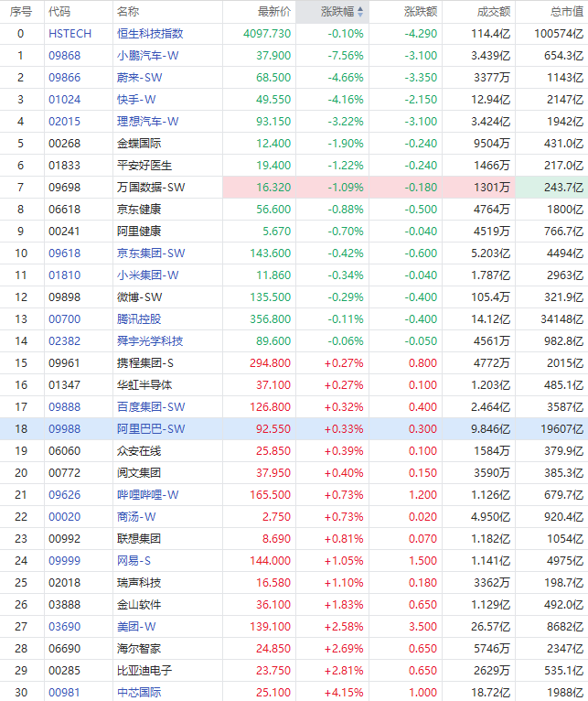
Task: Open 中芯国际 stock link
Action: tap(139, 692)
